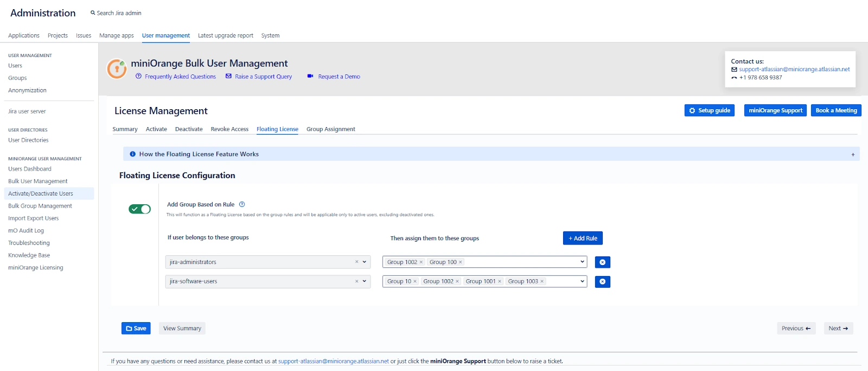The image size is (868, 371).
Task: Click the help icon beside Add Group Based on Rule
Action: click(242, 204)
